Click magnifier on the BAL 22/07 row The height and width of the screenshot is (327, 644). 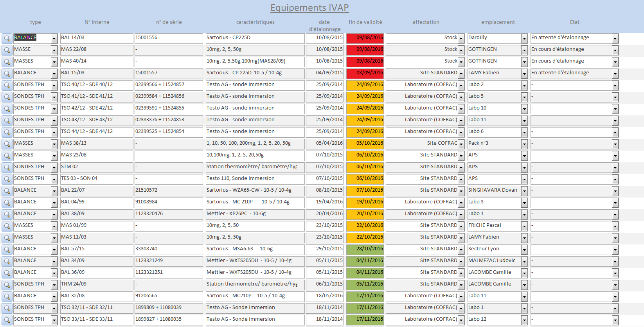click(x=7, y=191)
